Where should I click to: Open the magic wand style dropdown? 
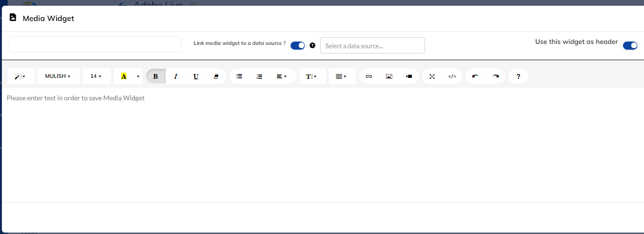[21, 76]
